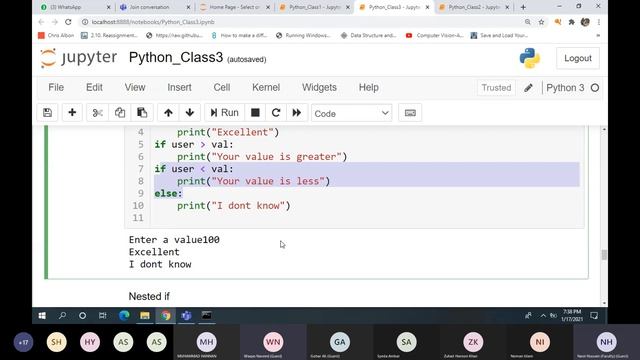Open the Data Structure bookmark
This screenshot has height=360, width=640.
pos(369,36)
